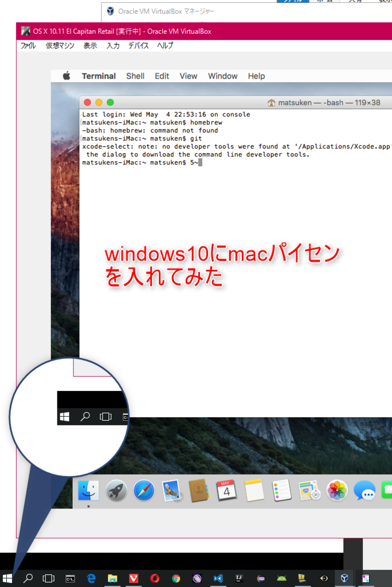Screen dimensions: 392x587
Task: Open Finder from the macOS dock
Action: (x=88, y=490)
